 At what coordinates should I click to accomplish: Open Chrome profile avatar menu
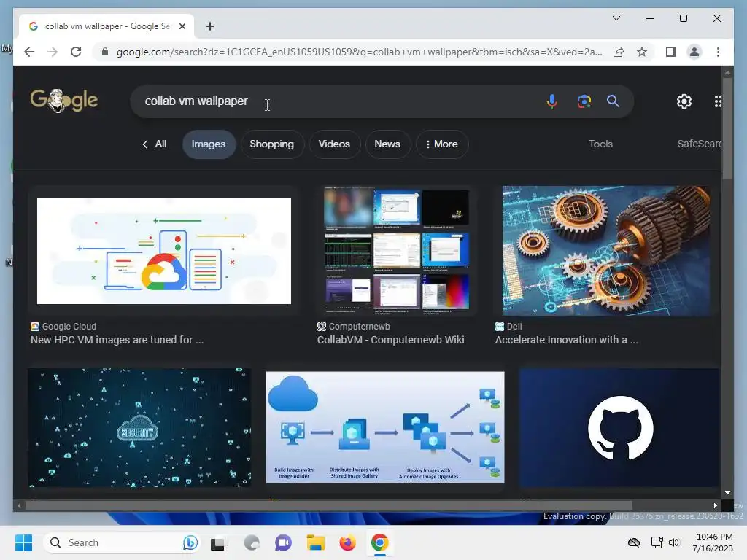coord(694,52)
